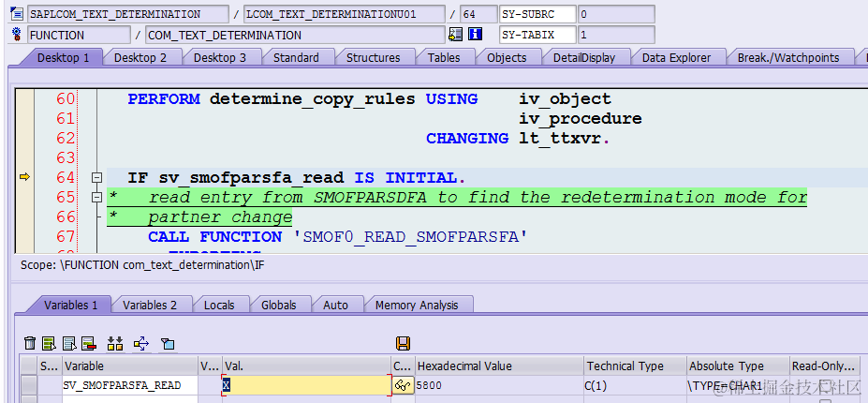Click the green-row list icon in variables toolbar

[50, 344]
